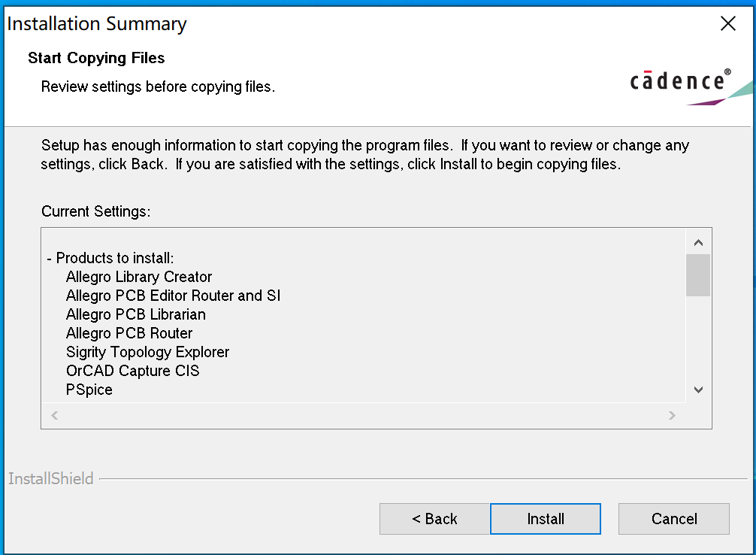Click the vertical scrollbar thumb
This screenshot has width=756, height=555.
click(x=698, y=275)
